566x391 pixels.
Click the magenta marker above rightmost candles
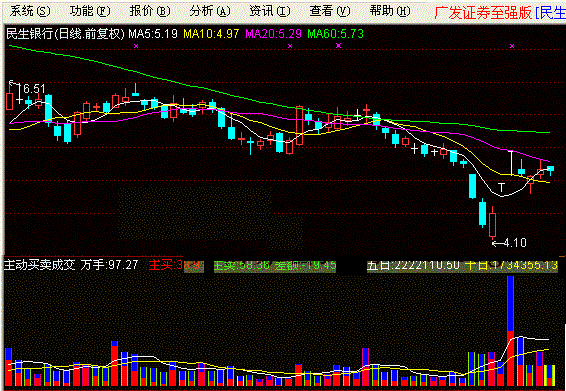(512, 46)
